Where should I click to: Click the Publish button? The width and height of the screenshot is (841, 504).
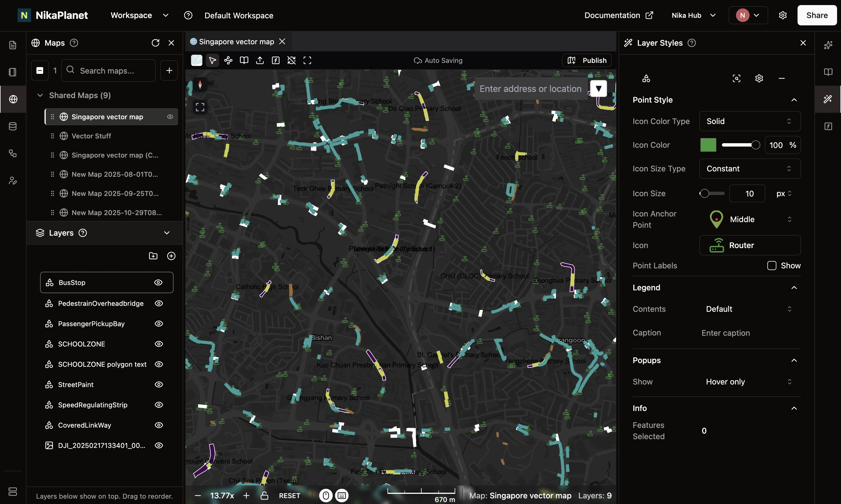(587, 60)
